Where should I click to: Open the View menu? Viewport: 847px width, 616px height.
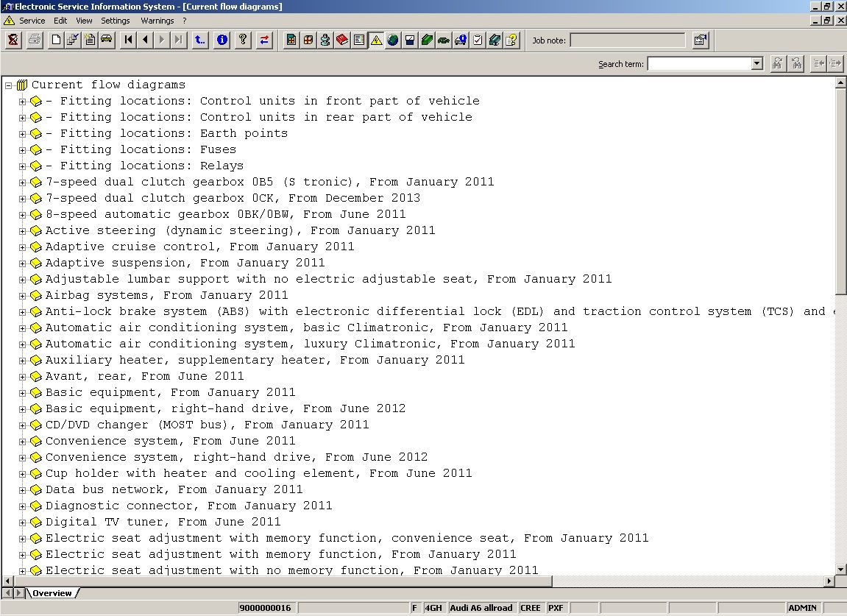click(84, 21)
